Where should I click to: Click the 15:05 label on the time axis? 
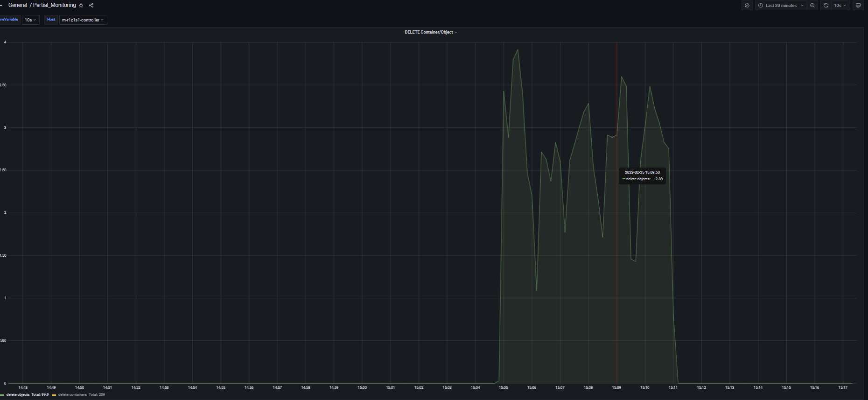503,387
